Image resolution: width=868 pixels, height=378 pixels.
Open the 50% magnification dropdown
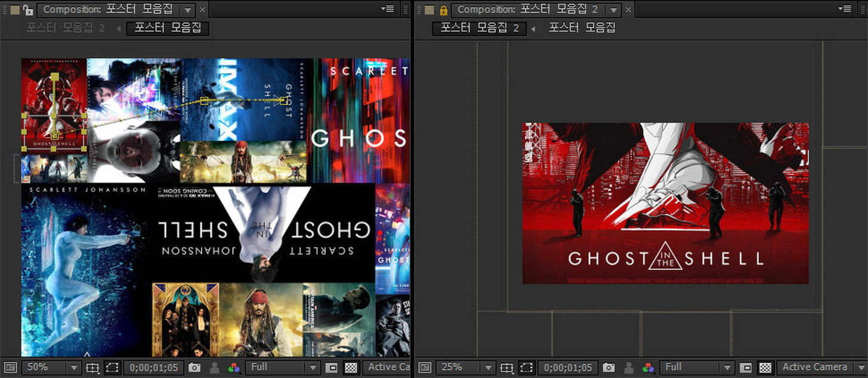[x=51, y=367]
